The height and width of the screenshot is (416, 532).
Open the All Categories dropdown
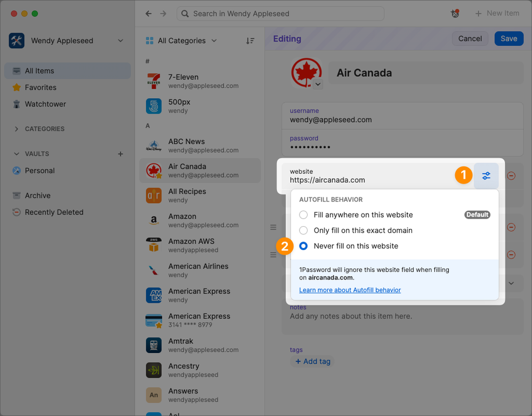[x=181, y=41]
